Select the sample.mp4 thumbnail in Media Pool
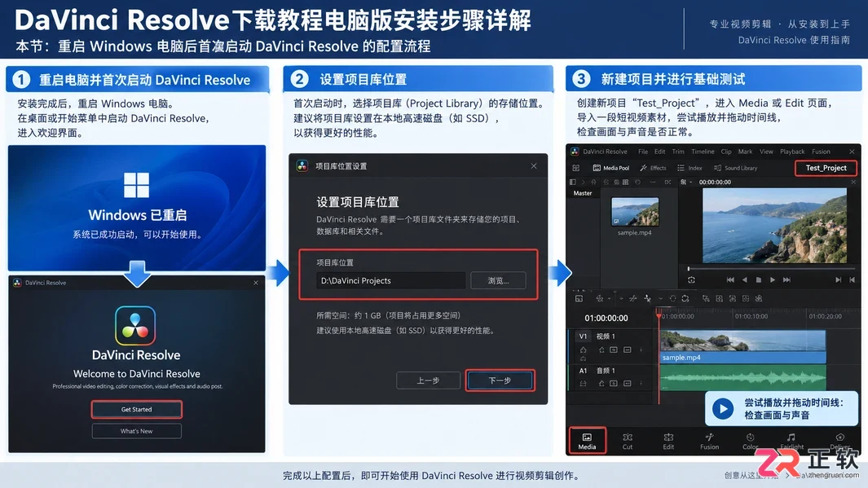 (x=635, y=211)
